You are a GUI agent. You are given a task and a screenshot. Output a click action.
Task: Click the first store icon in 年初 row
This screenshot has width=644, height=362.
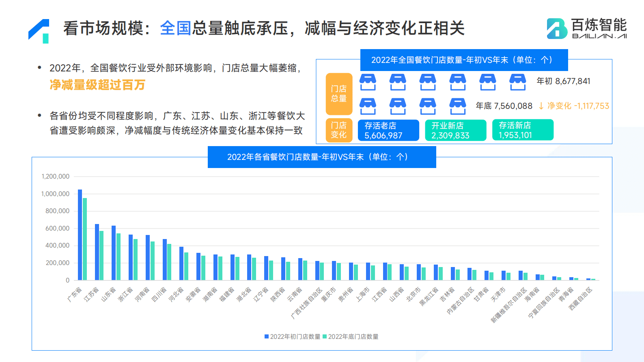tap(368, 82)
